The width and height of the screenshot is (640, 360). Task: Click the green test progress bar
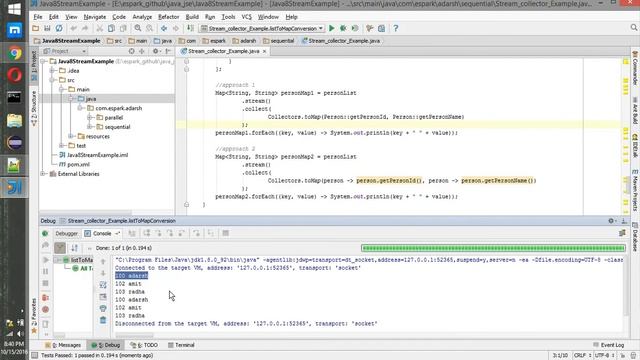pyautogui.click(x=493, y=248)
